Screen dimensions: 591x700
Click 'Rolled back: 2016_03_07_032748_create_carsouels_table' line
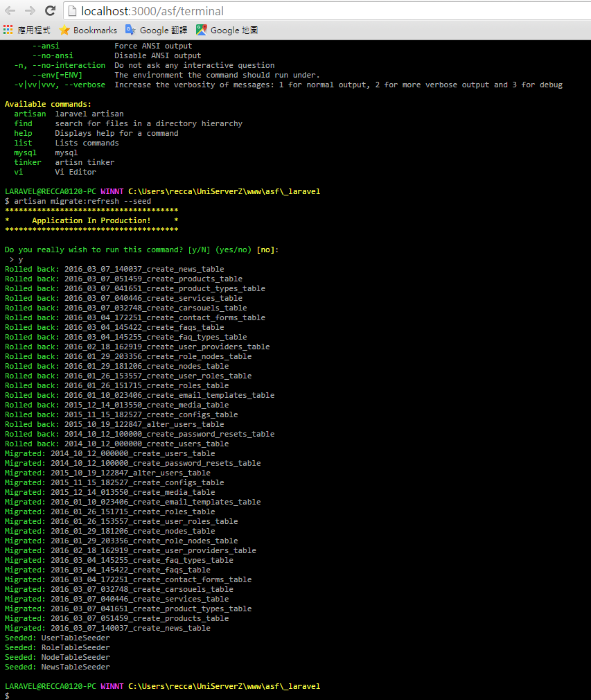pyautogui.click(x=125, y=308)
